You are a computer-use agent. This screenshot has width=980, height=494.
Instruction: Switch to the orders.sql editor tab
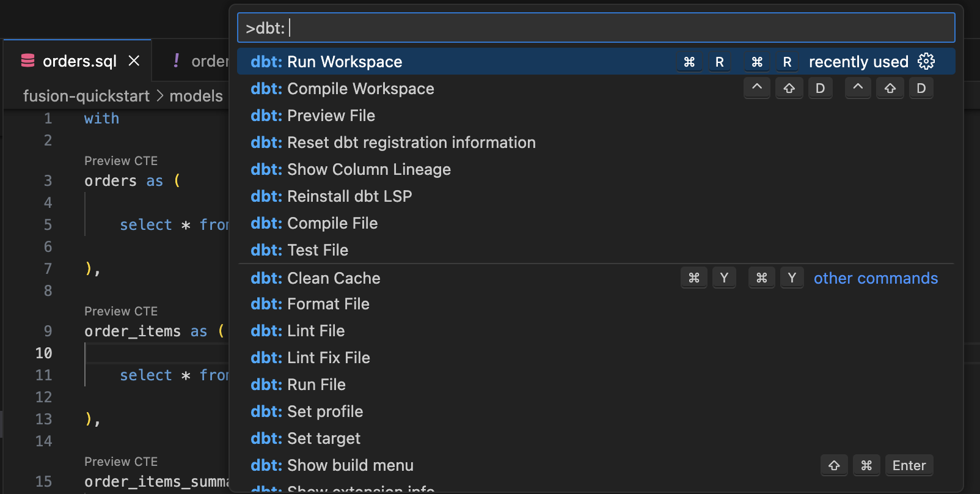click(x=79, y=61)
